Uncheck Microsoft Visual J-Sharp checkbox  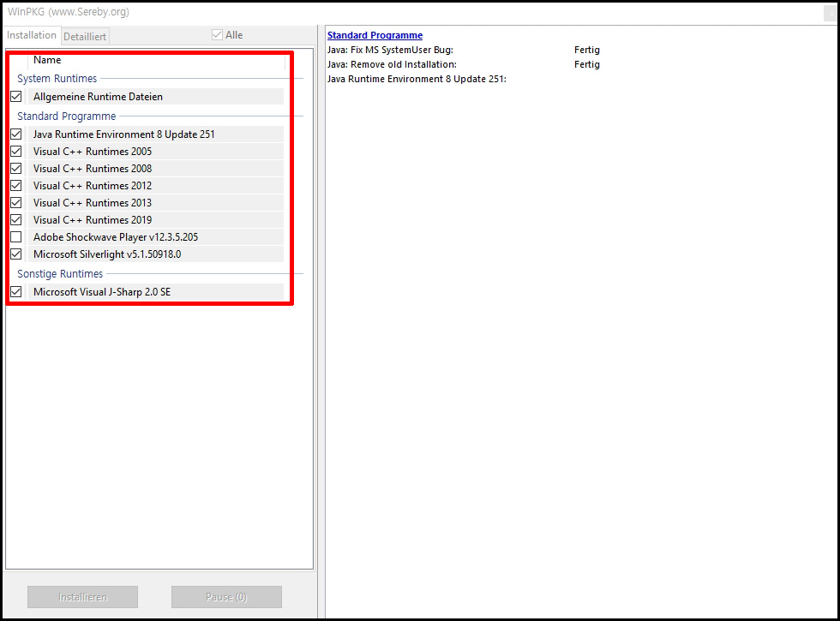coord(16,292)
